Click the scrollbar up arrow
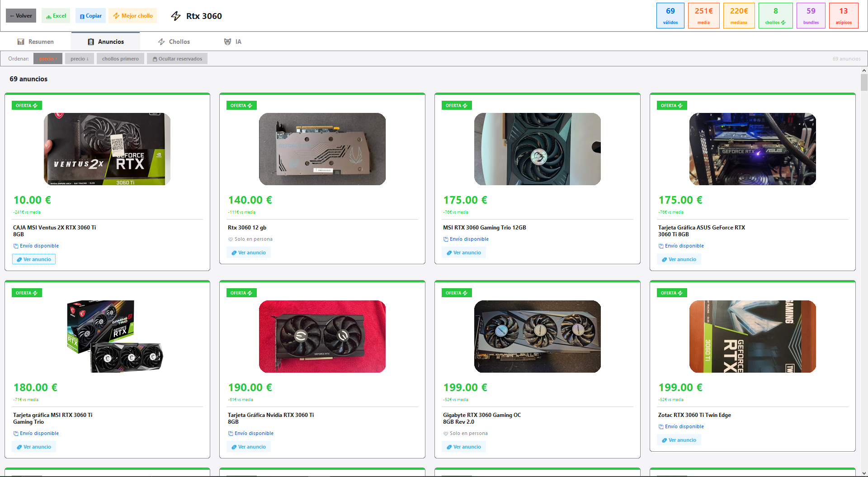The image size is (868, 477). 864,70
